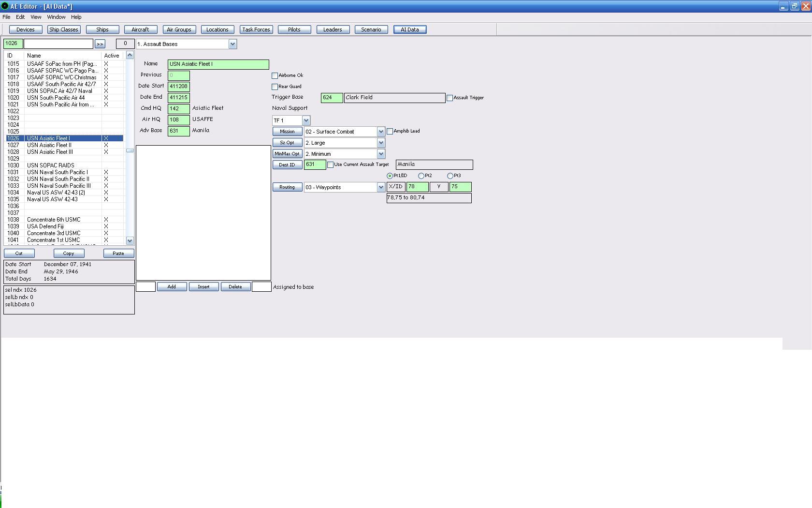812x508 pixels.
Task: Toggle the Rear Guard checkbox
Action: [x=275, y=87]
